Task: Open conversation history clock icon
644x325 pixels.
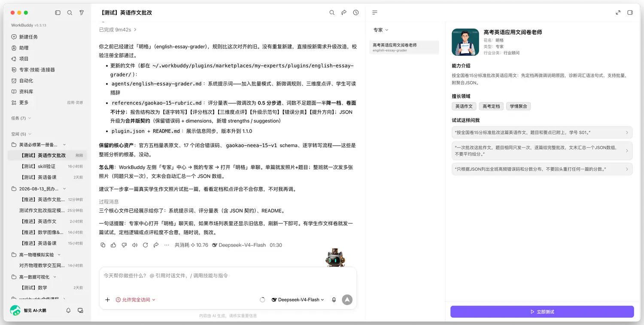Action: coord(356,13)
